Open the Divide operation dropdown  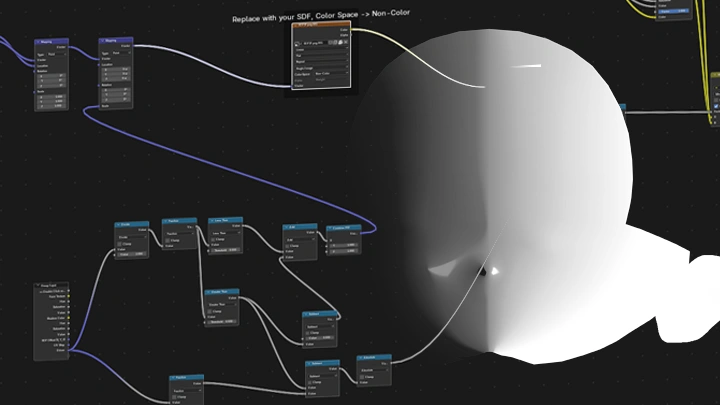pos(132,237)
